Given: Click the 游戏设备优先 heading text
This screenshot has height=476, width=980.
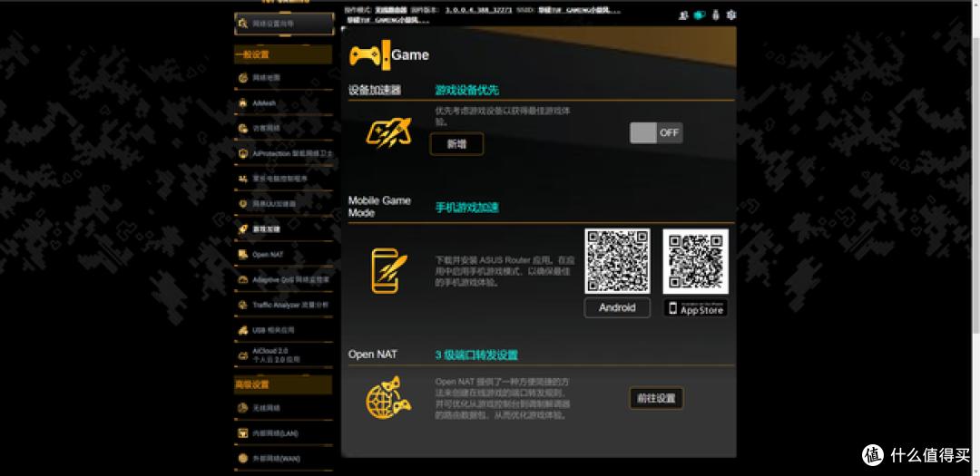Looking at the screenshot, I should 467,91.
